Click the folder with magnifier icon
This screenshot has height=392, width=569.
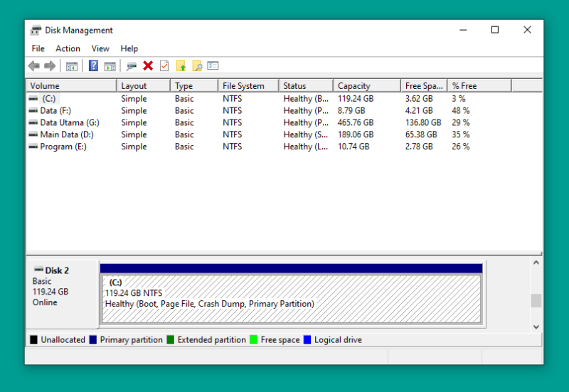tap(197, 65)
